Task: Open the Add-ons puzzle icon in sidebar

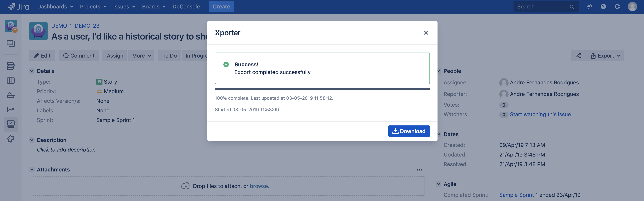Action: [11, 139]
